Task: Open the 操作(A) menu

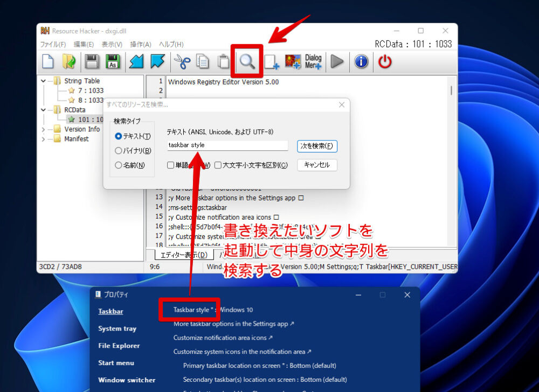Action: click(141, 44)
